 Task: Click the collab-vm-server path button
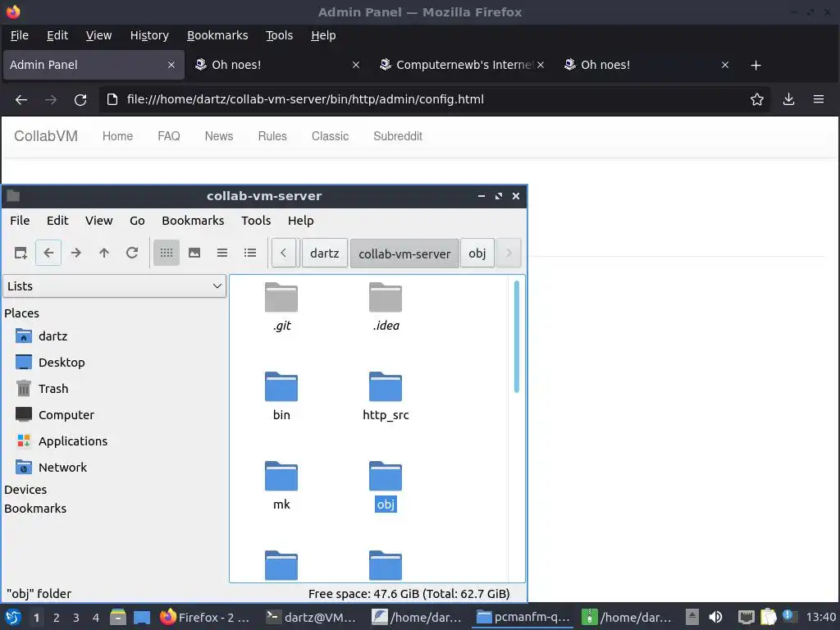404,253
